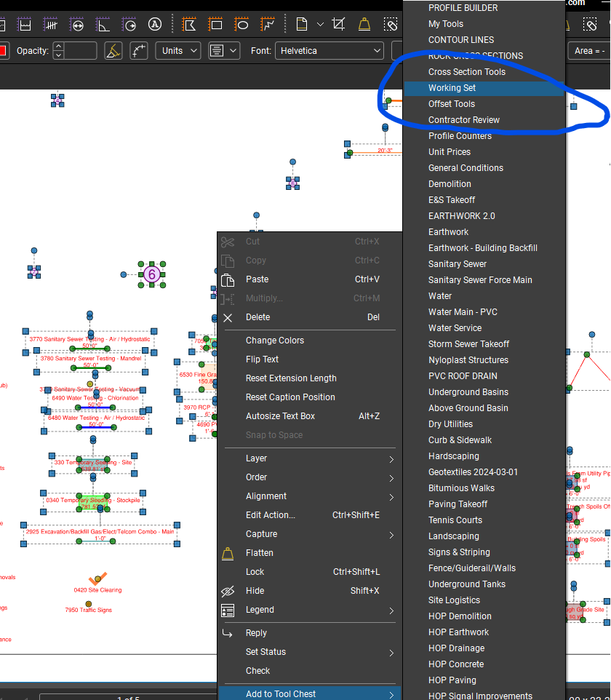Screen dimensions: 611x700
Task: Choose HOP Demolition tool set
Action: tap(484, 616)
